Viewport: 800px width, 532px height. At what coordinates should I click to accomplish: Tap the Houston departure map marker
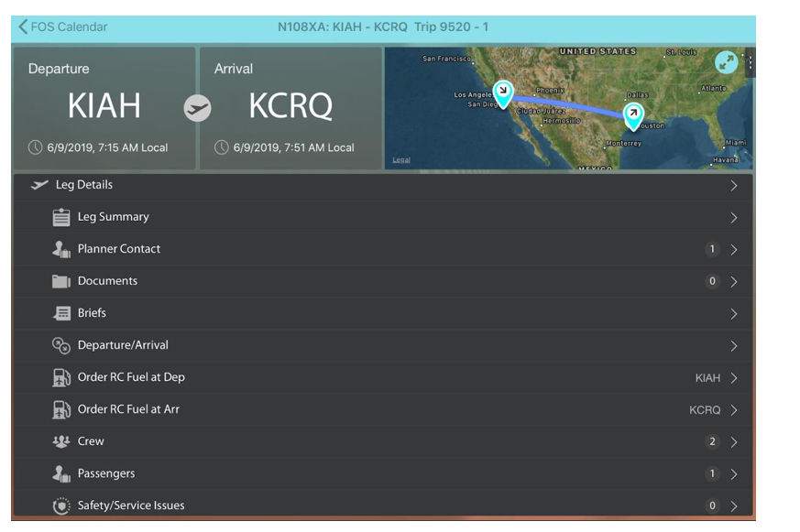pos(632,114)
